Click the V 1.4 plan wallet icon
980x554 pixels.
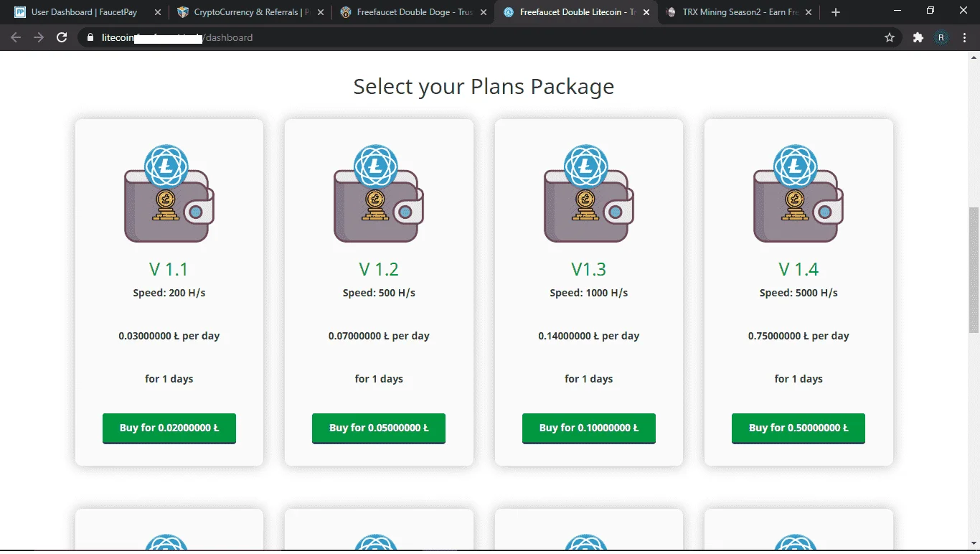(798, 194)
